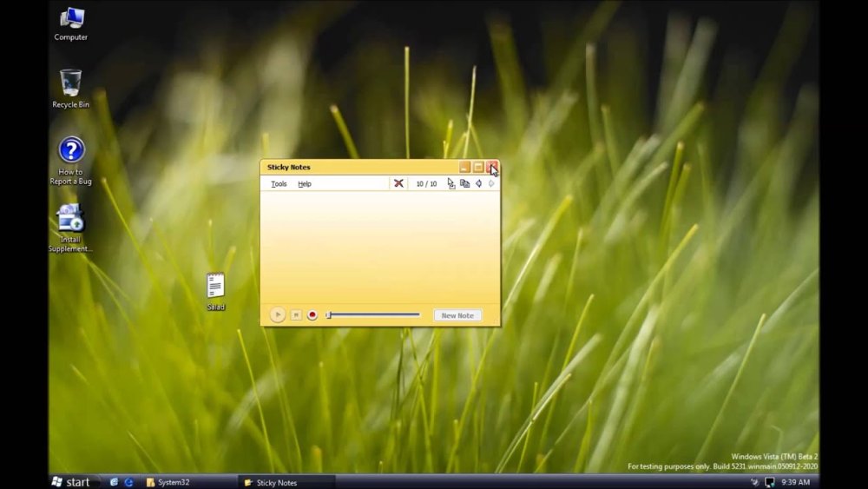Image resolution: width=868 pixels, height=489 pixels.
Task: Delete the current note with red X
Action: click(398, 183)
